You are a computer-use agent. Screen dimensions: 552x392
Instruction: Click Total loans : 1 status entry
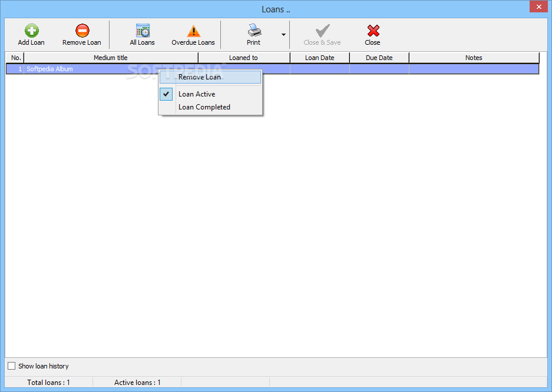48,382
